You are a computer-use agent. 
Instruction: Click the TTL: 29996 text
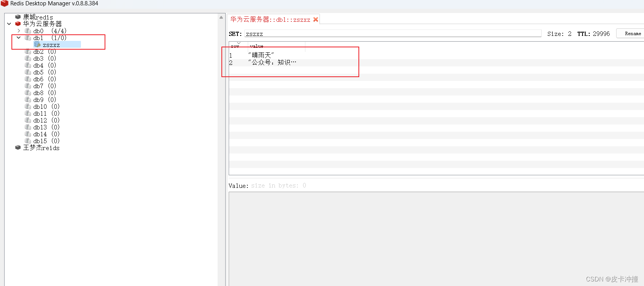point(593,34)
